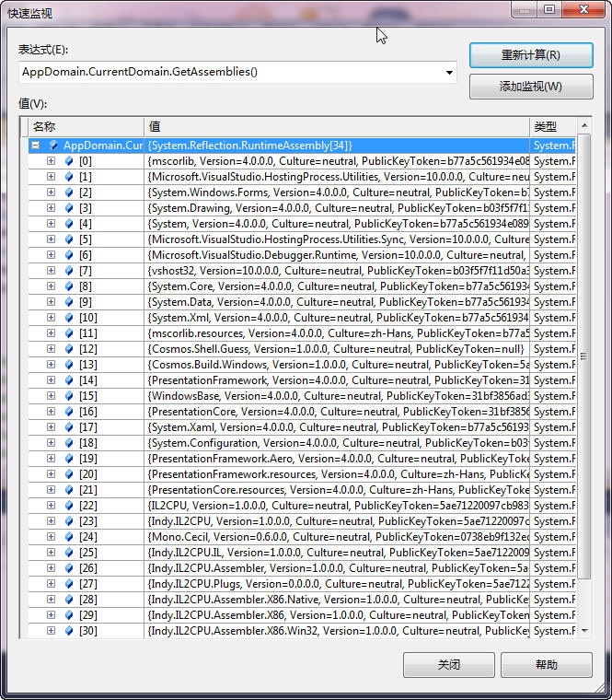
Task: Close the 快速监视 dialog with title X
Action: pos(583,9)
